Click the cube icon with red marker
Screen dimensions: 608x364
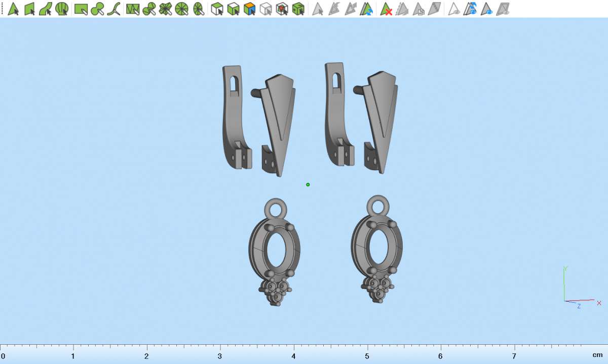point(282,9)
